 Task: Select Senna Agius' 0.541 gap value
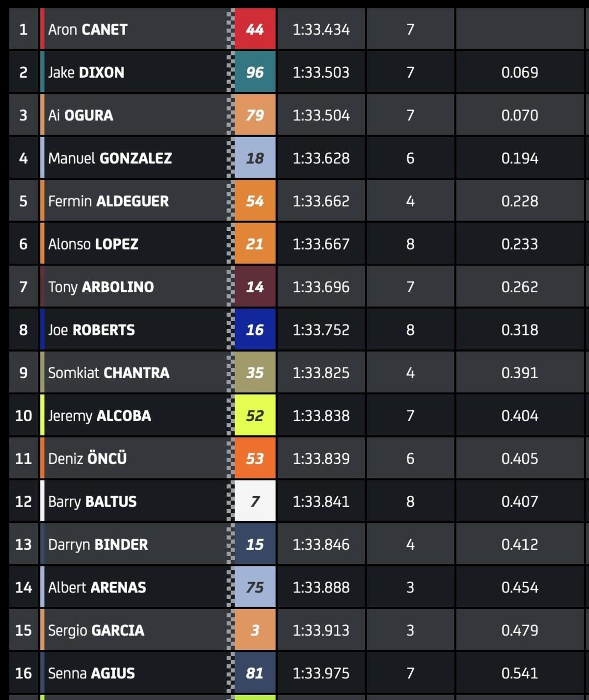(x=520, y=673)
